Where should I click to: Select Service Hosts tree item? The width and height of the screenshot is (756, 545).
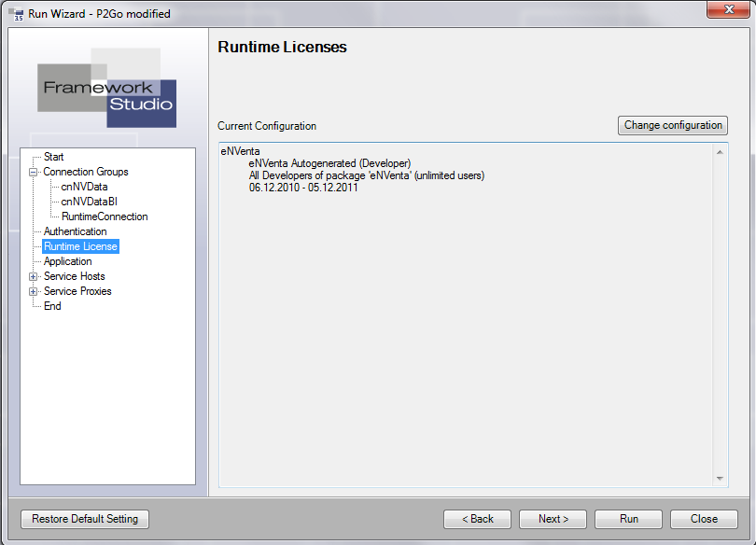(x=75, y=276)
